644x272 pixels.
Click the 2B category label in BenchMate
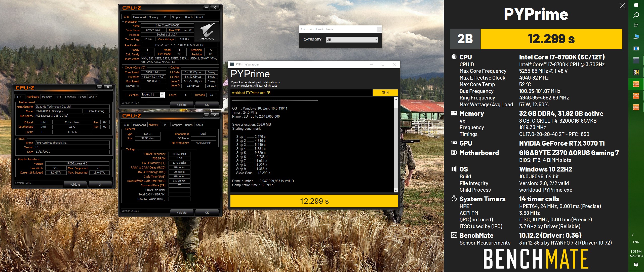465,39
